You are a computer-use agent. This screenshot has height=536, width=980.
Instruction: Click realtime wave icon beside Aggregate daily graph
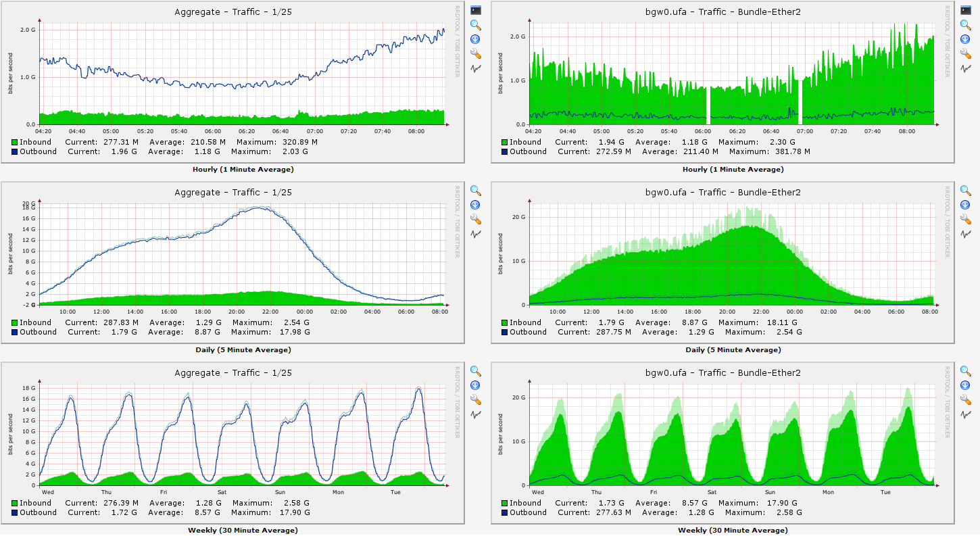[476, 234]
